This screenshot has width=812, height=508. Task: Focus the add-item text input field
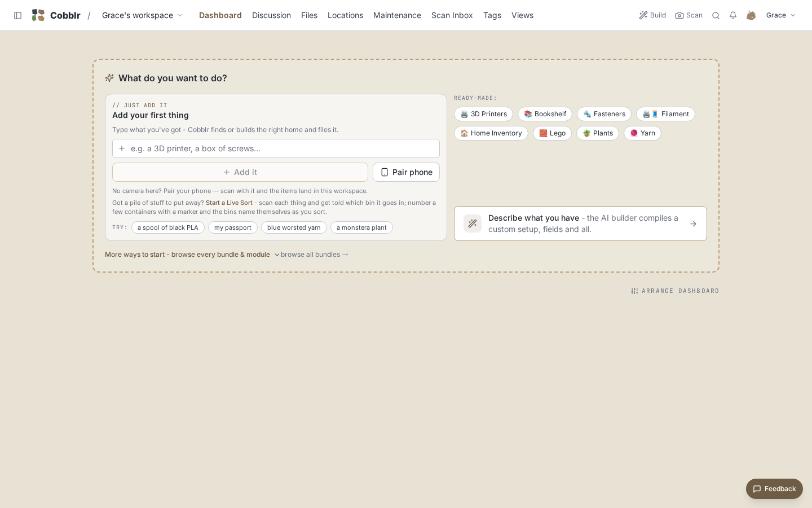click(x=276, y=148)
